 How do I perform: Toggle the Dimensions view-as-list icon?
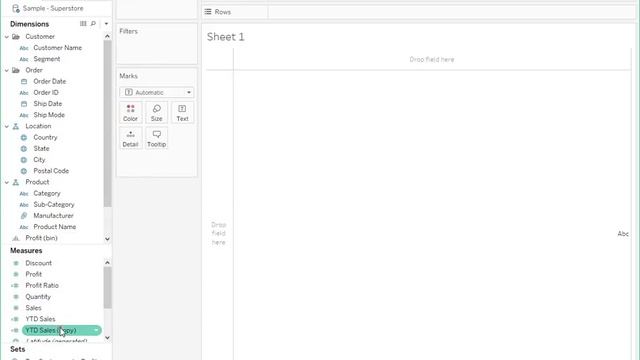coord(83,24)
